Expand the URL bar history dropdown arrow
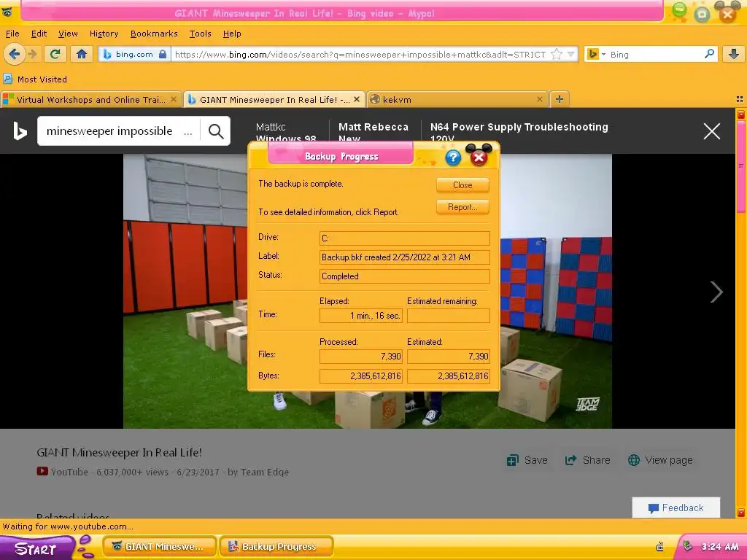Viewport: 747px width, 560px height. pos(570,54)
